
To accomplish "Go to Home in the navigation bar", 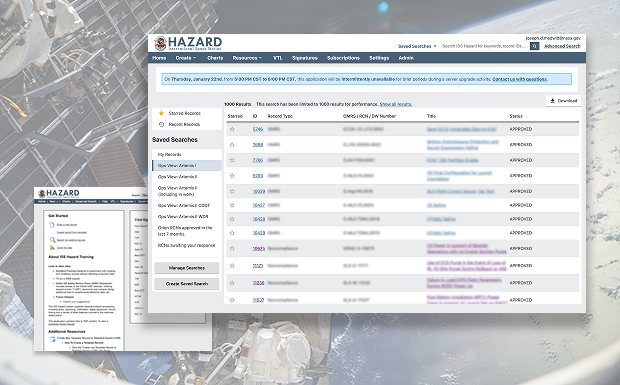I will 159,58.
